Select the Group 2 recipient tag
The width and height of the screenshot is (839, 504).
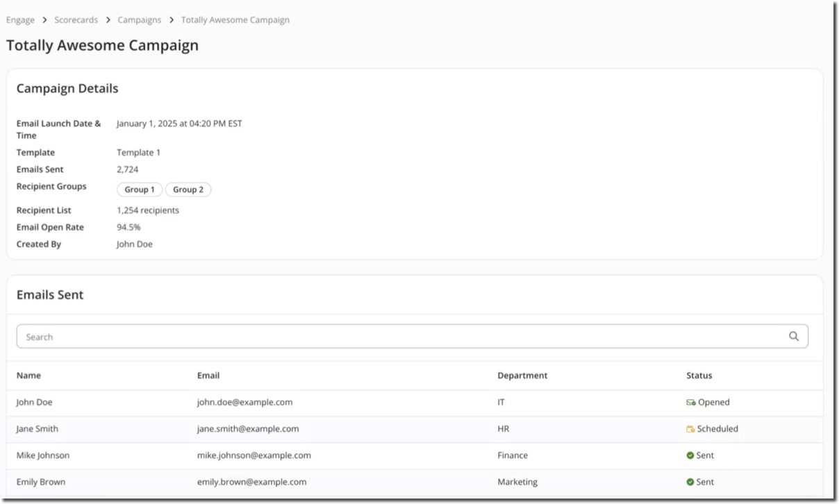click(x=188, y=190)
